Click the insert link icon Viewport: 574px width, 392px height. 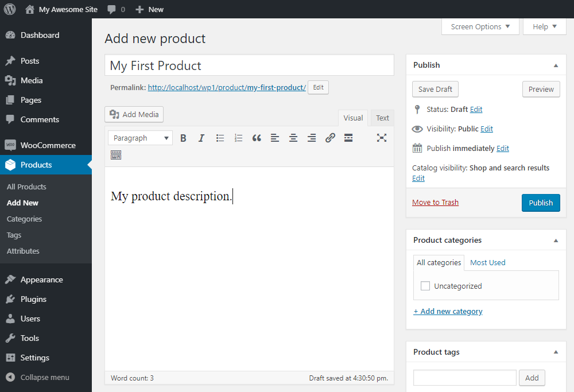click(x=330, y=138)
